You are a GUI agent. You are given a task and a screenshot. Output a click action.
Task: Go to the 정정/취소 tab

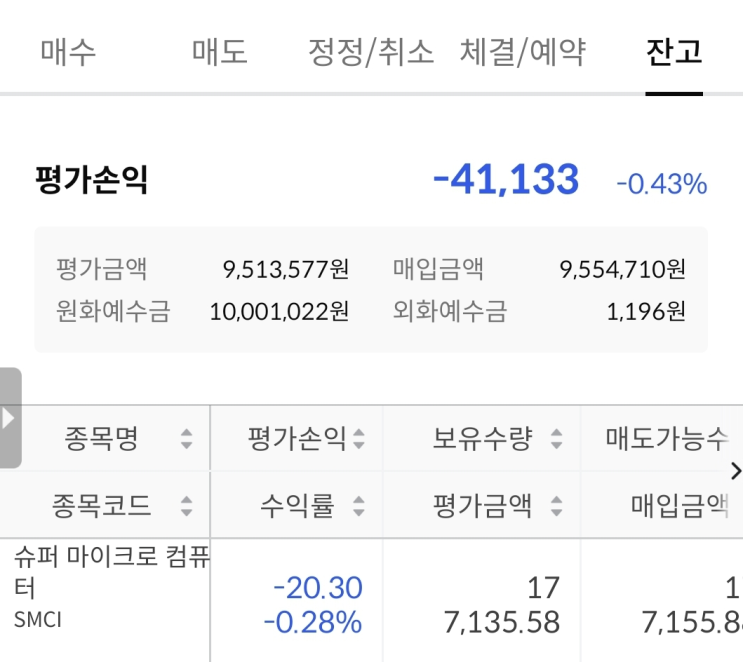coord(371,52)
